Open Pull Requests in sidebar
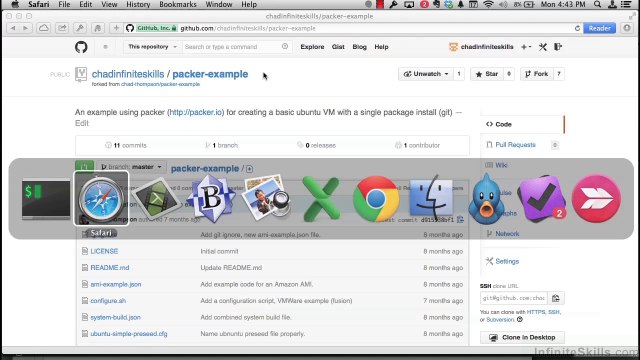Screen dimensions: 640x360 pyautogui.click(x=515, y=145)
